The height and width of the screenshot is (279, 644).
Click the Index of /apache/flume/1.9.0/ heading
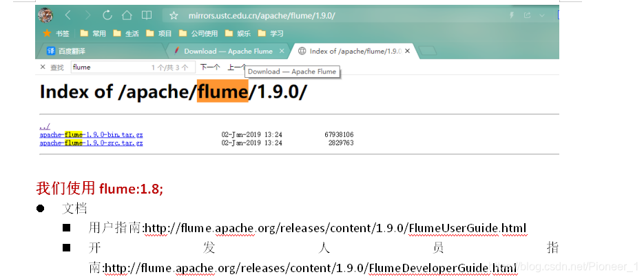point(173,92)
